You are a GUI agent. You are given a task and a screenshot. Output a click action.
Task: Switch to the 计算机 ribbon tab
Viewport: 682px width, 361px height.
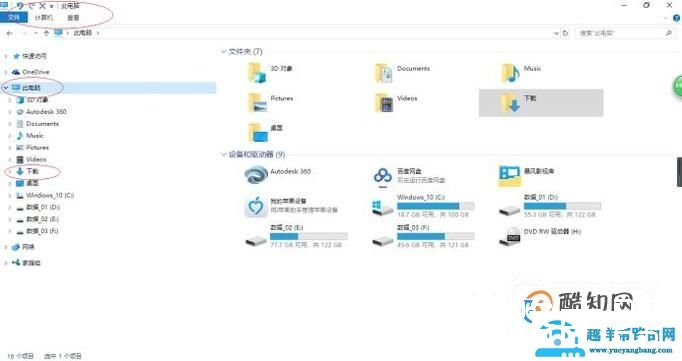click(43, 17)
